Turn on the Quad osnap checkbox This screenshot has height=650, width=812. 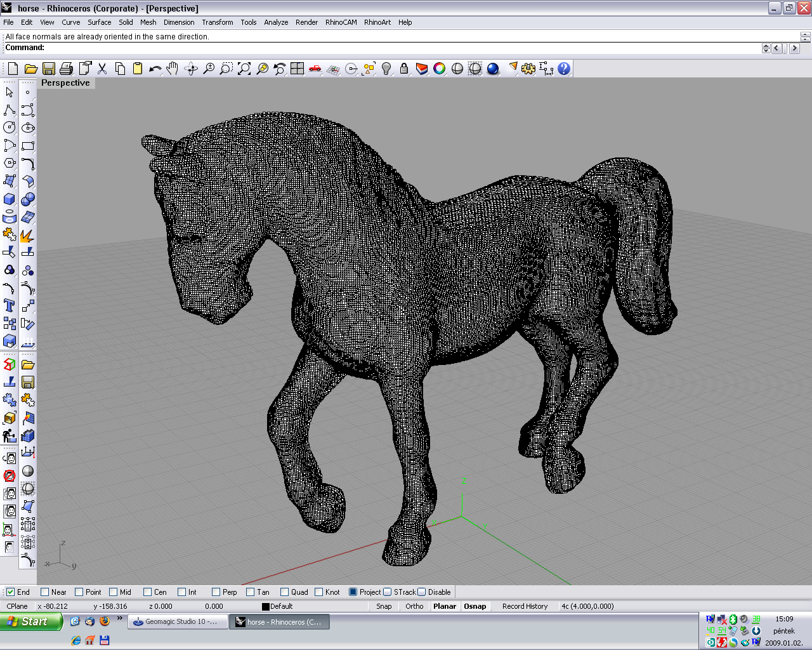[285, 592]
